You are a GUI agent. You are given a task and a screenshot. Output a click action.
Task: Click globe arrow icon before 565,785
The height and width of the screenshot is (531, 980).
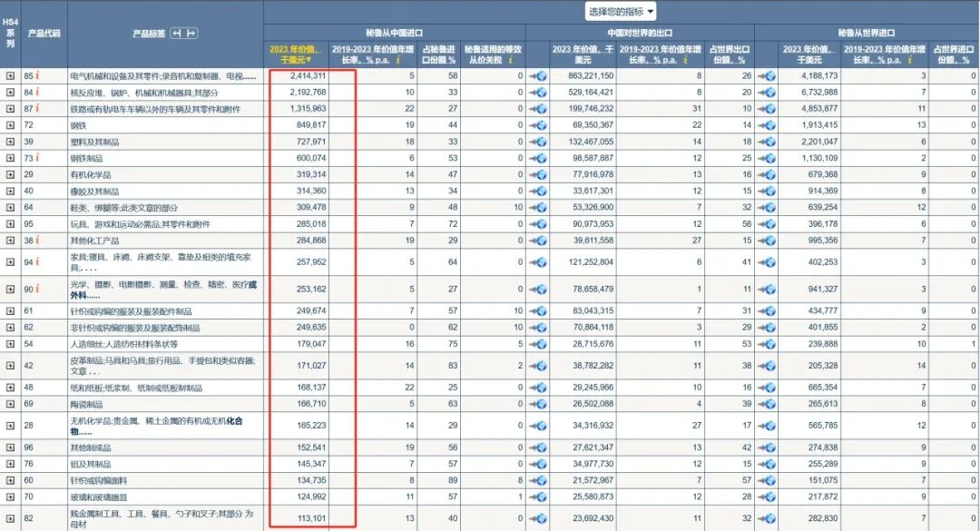(x=766, y=426)
